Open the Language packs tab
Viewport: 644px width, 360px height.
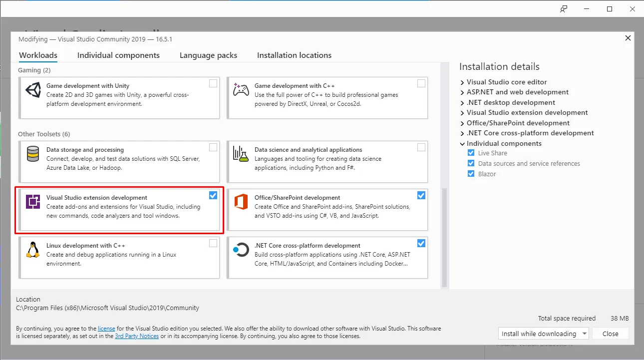[208, 55]
